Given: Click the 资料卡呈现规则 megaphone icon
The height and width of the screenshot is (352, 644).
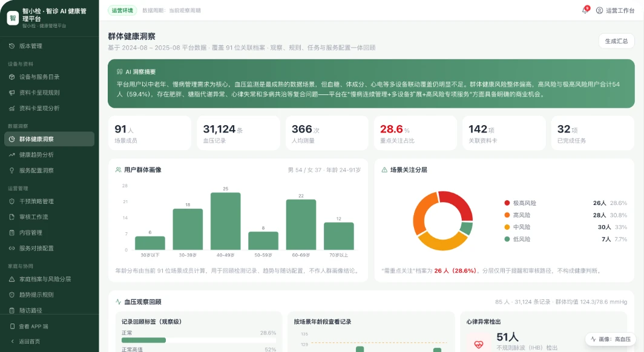Looking at the screenshot, I should coord(11,93).
